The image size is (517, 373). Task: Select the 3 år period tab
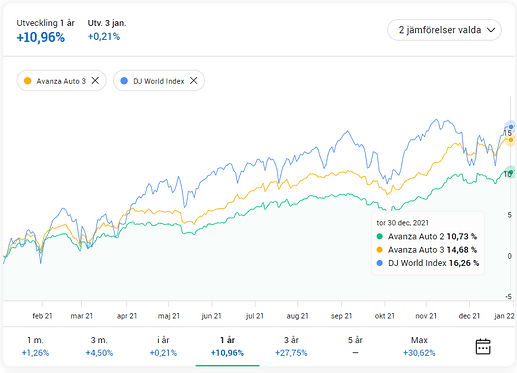(291, 346)
